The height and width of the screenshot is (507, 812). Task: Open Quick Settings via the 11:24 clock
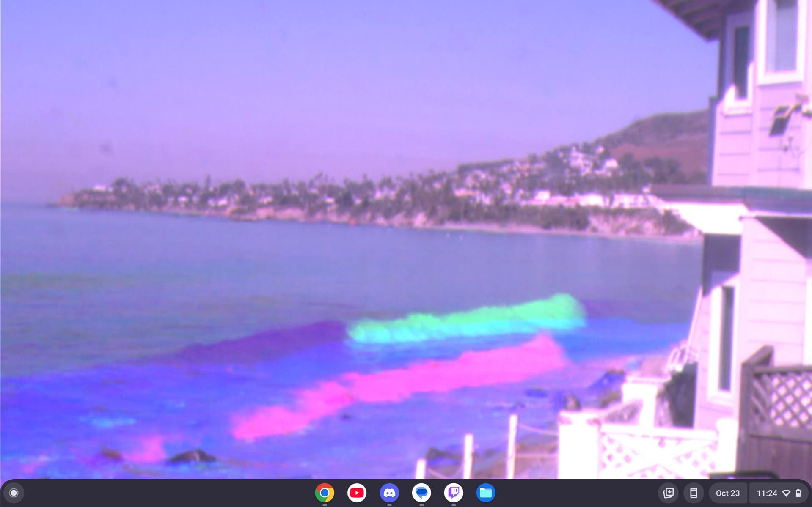(767, 493)
